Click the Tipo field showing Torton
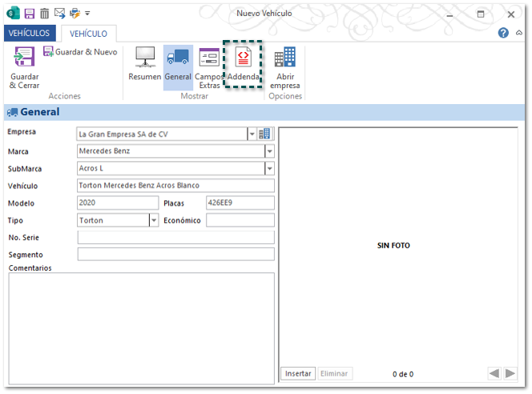Viewport: 532px width, 394px height. tap(113, 220)
